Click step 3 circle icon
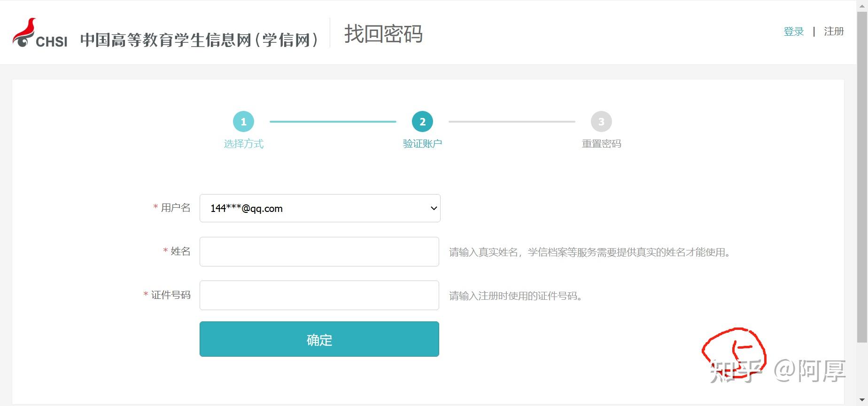This screenshot has height=406, width=868. (x=601, y=122)
